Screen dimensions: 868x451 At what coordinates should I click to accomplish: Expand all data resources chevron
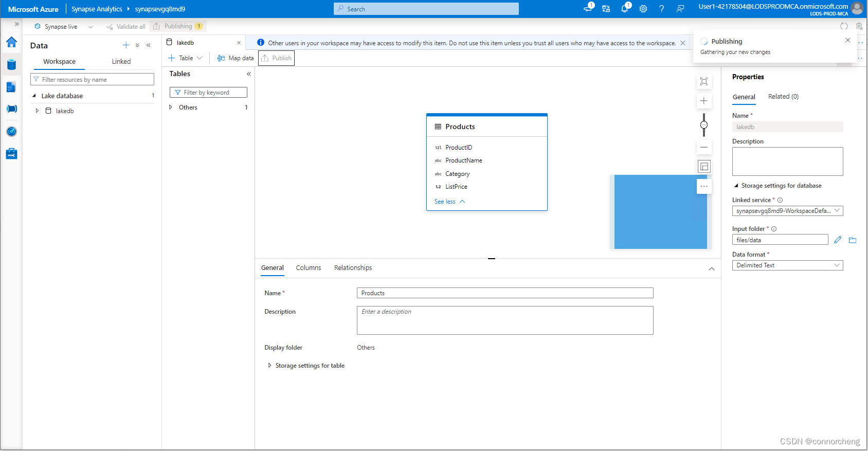pos(137,45)
